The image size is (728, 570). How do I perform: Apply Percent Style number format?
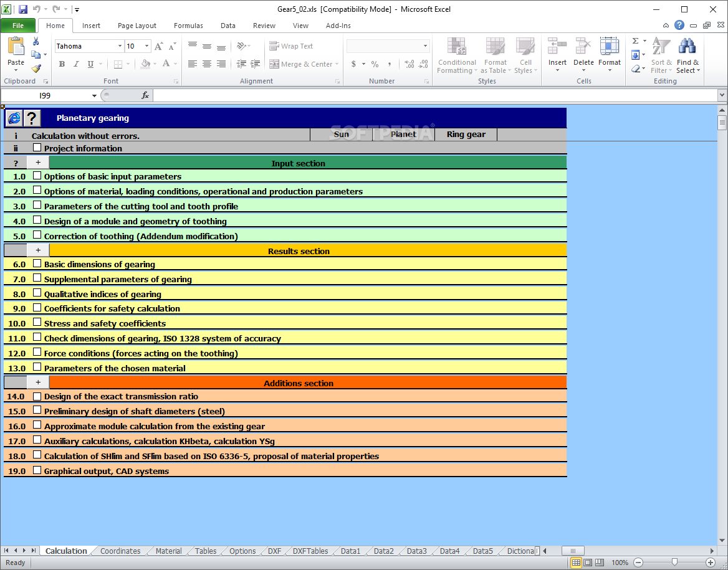point(375,64)
